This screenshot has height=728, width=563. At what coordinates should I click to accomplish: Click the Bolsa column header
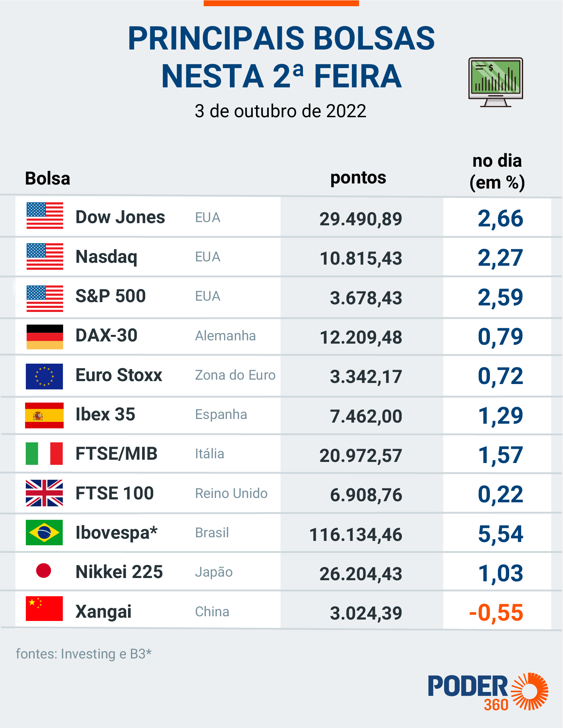[48, 179]
